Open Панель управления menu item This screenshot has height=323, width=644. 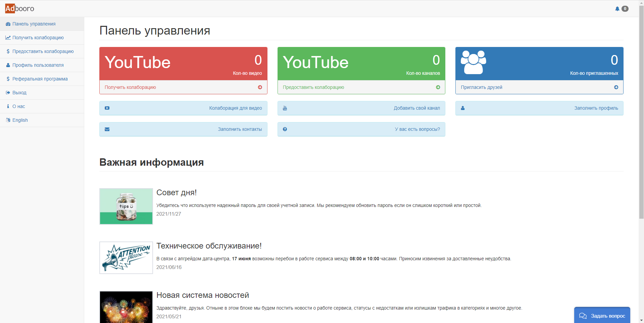pos(42,24)
